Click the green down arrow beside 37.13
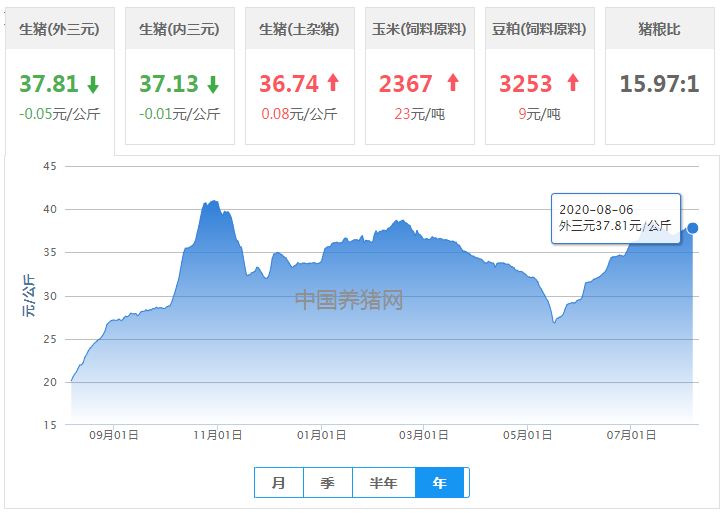Screen dimensions: 725x513 click(213, 85)
